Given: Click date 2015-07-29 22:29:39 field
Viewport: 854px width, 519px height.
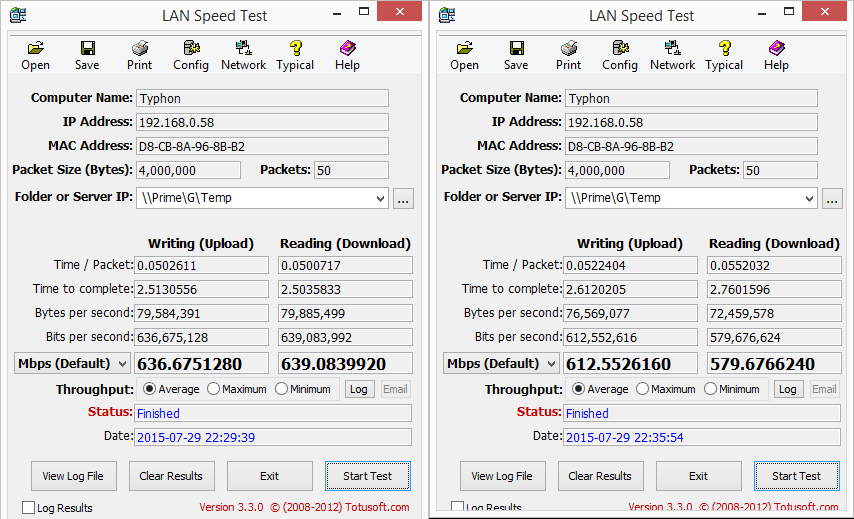Looking at the screenshot, I should click(x=273, y=437).
